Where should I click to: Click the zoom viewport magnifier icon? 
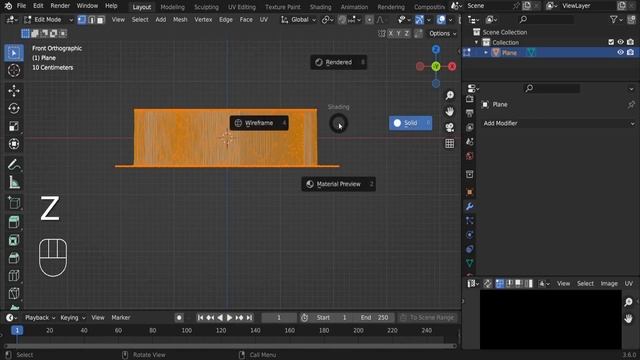pyautogui.click(x=449, y=95)
